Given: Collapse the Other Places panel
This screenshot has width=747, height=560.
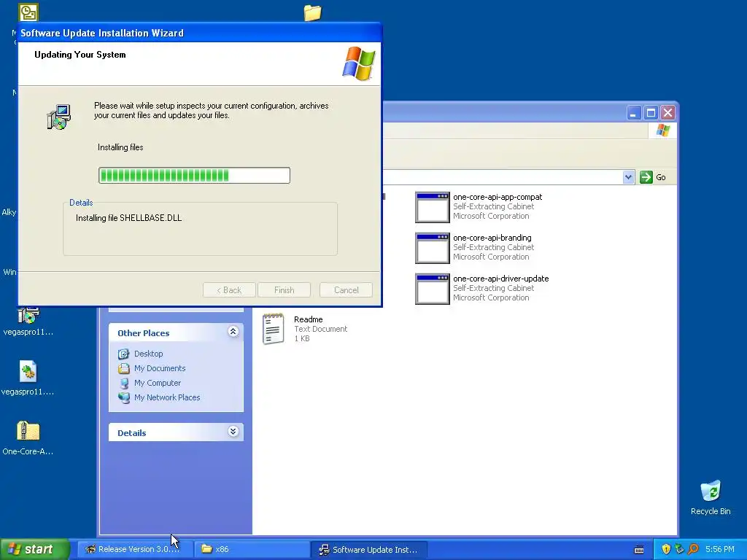Looking at the screenshot, I should tap(233, 332).
